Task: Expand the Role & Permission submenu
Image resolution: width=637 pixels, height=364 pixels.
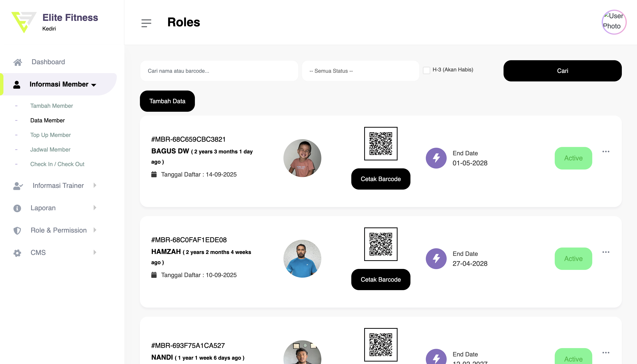Action: pos(59,230)
